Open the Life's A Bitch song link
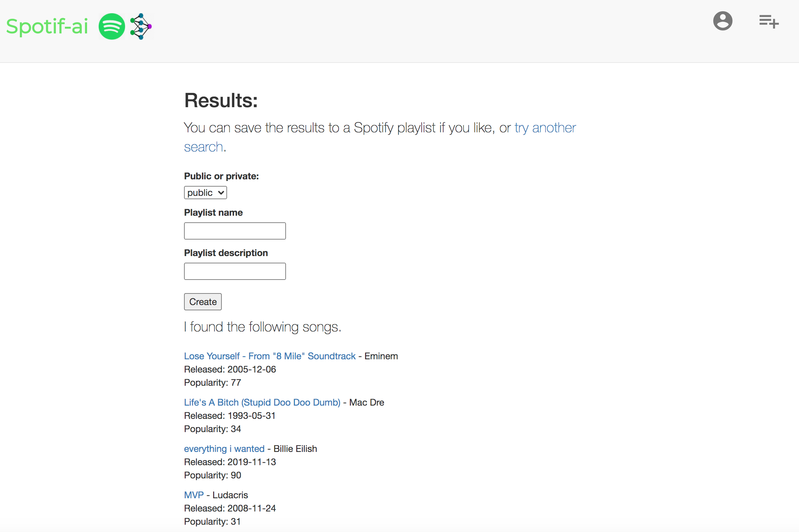The image size is (799, 532). [262, 403]
